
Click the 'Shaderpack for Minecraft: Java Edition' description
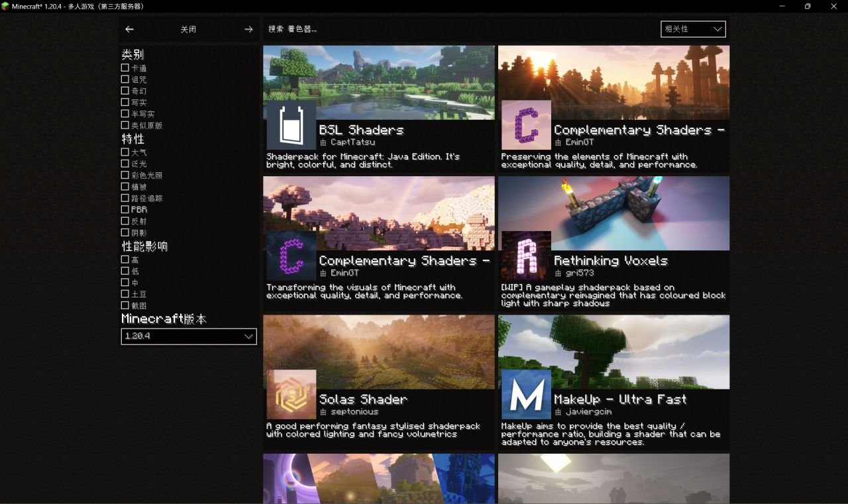click(x=363, y=161)
